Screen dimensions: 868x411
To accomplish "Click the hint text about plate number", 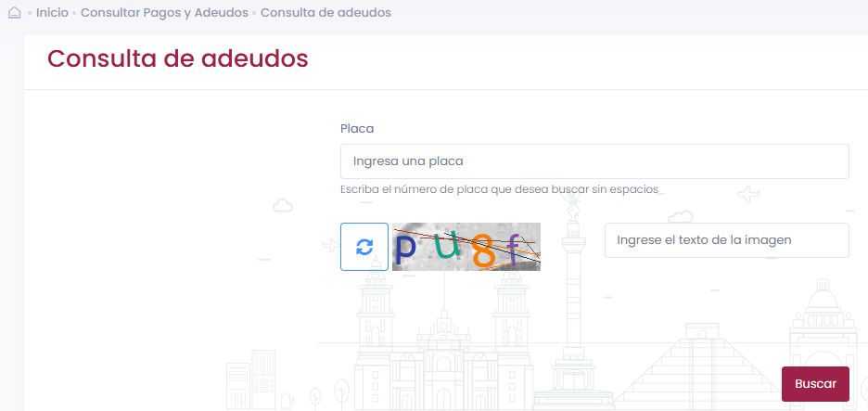I will pos(499,189).
